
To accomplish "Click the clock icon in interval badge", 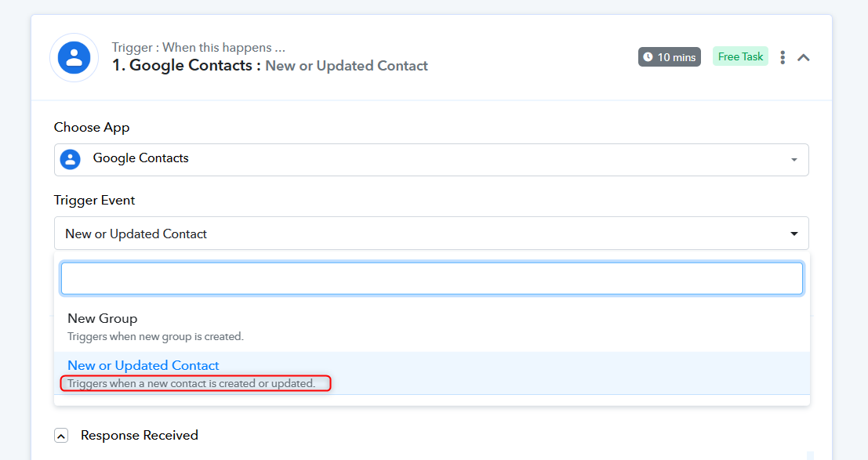I will 648,57.
